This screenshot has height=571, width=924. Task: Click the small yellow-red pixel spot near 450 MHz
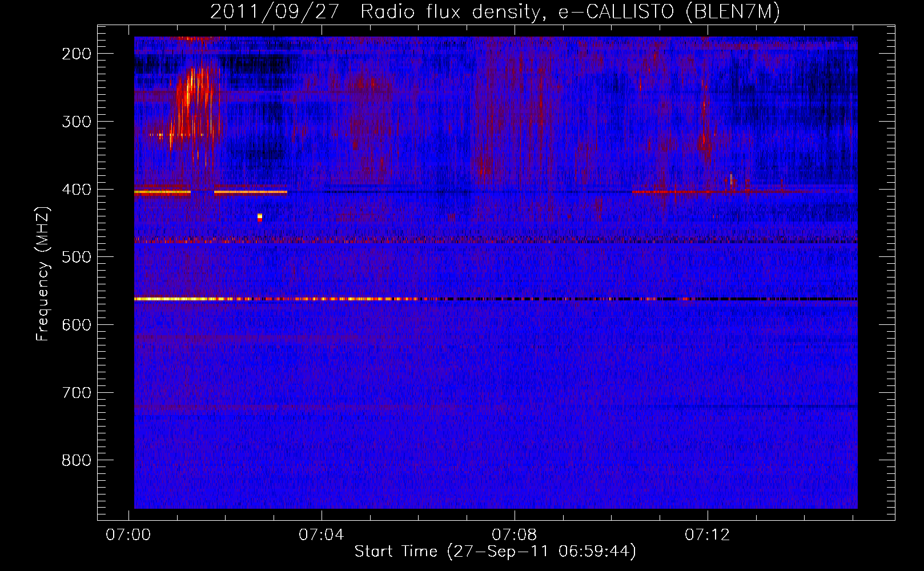pos(260,217)
